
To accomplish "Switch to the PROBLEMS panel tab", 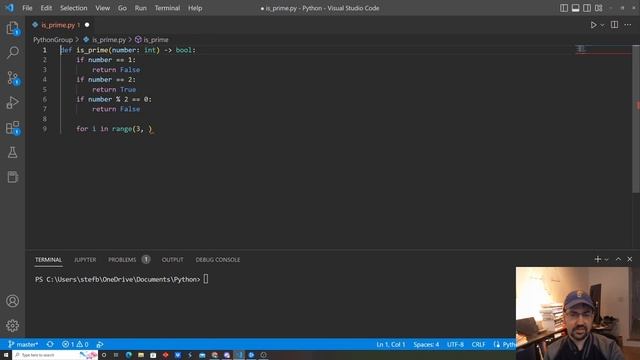I will 122,260.
